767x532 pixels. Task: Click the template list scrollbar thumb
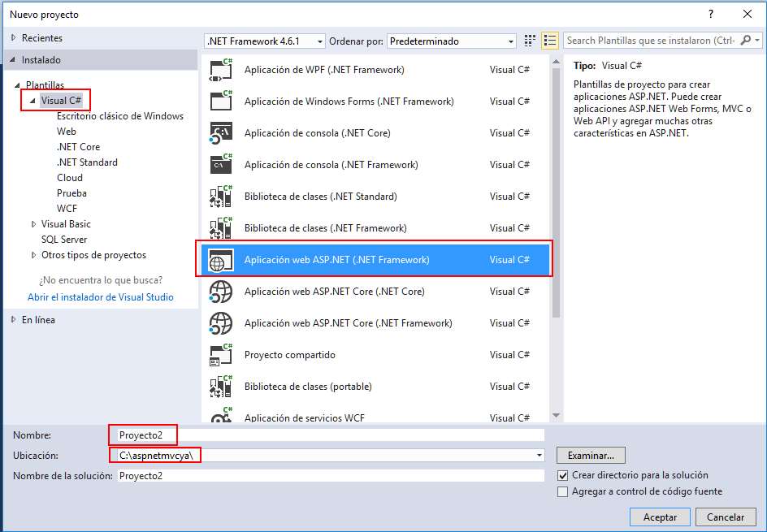point(556,193)
